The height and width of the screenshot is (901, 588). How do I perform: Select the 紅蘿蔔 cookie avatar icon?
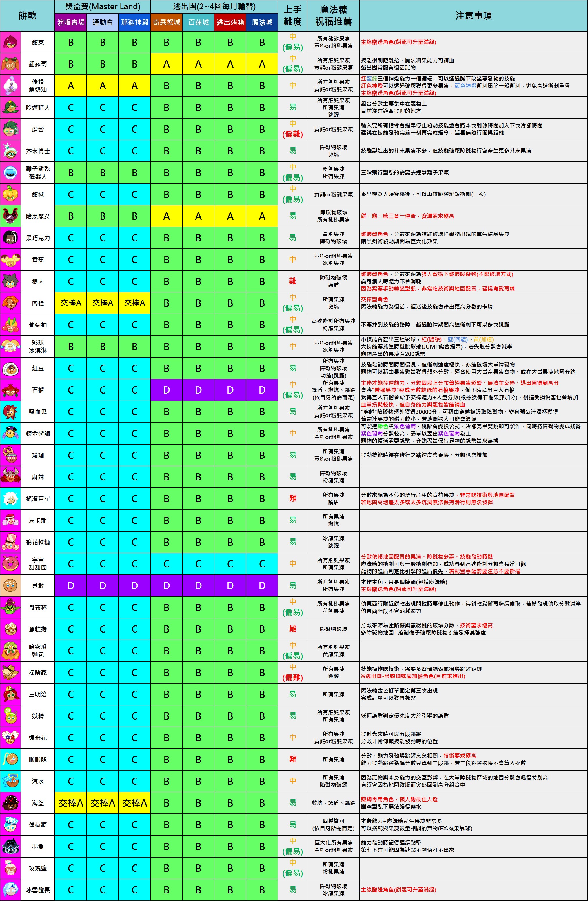click(11, 64)
